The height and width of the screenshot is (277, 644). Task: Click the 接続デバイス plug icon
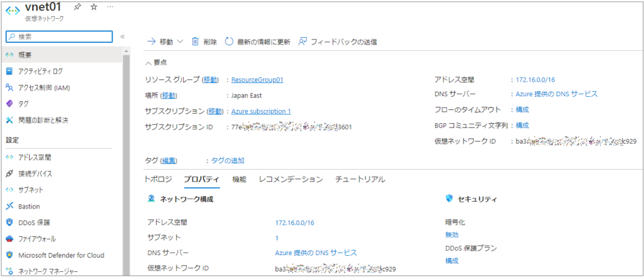10,173
